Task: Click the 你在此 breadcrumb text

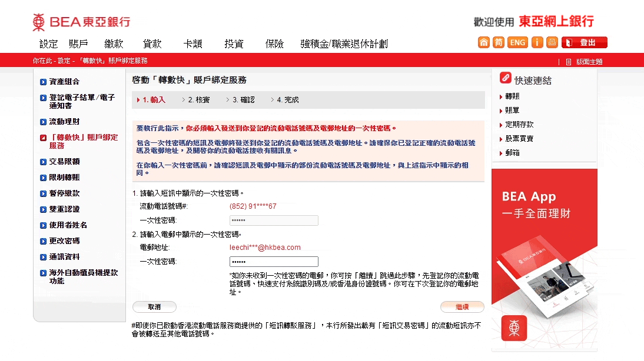Action: tap(43, 61)
